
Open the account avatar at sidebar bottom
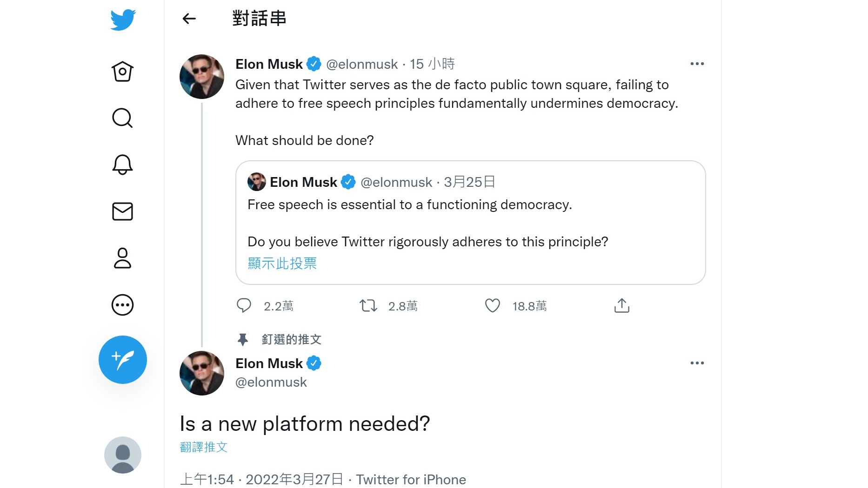123,455
